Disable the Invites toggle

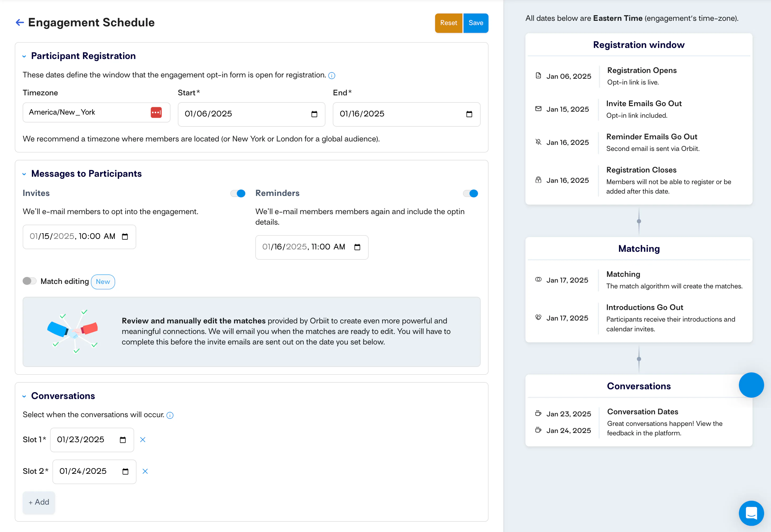(238, 193)
